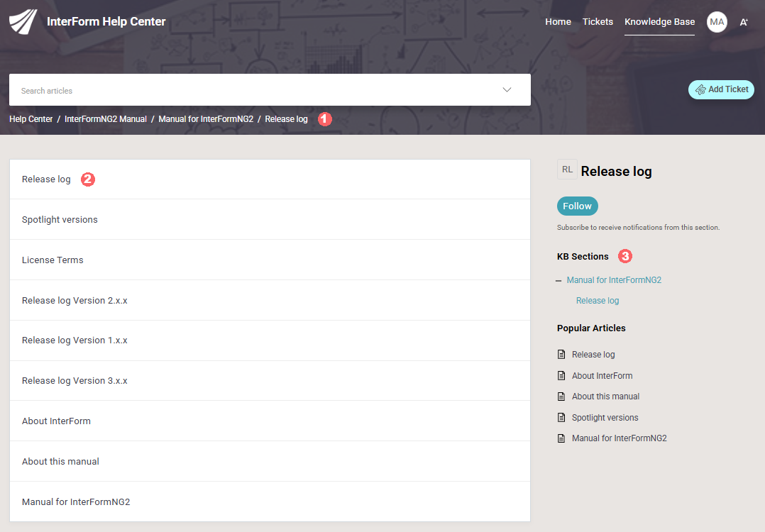This screenshot has width=765, height=532.
Task: Open the Spotlight versions article in list
Action: pyautogui.click(x=270, y=219)
